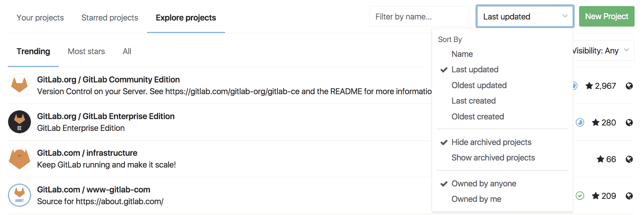Sort projects by Oldest created
This screenshot has height=215, width=644.
point(478,117)
